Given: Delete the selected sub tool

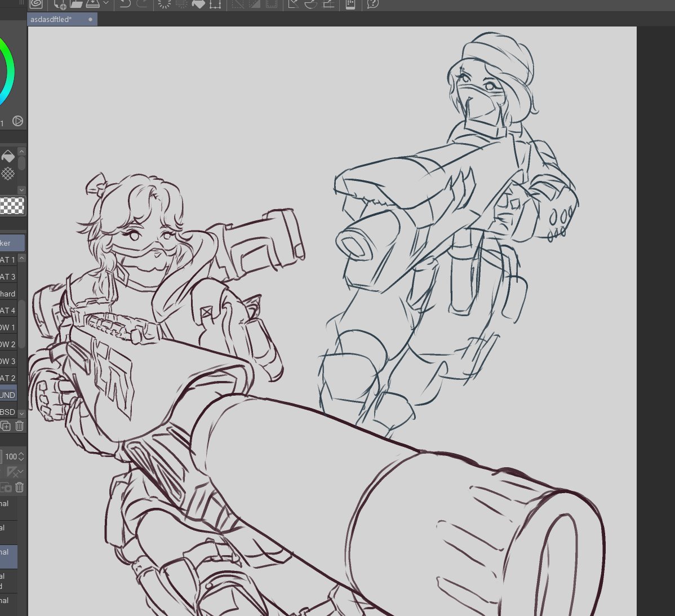Looking at the screenshot, I should [19, 426].
